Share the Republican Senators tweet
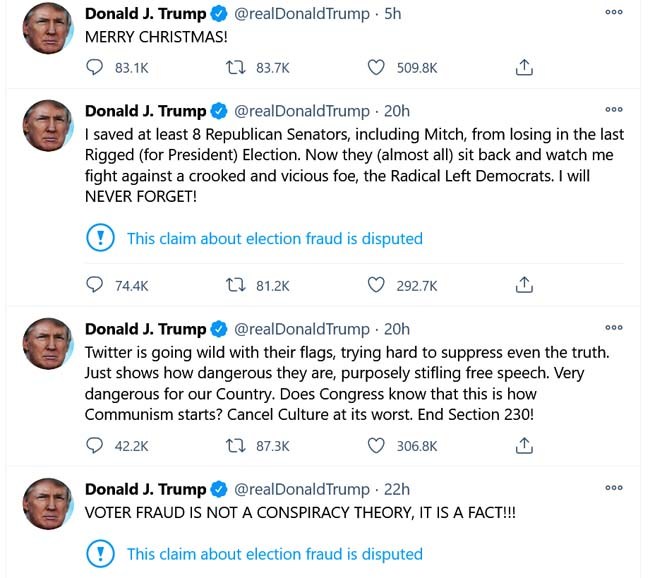 pos(523,285)
